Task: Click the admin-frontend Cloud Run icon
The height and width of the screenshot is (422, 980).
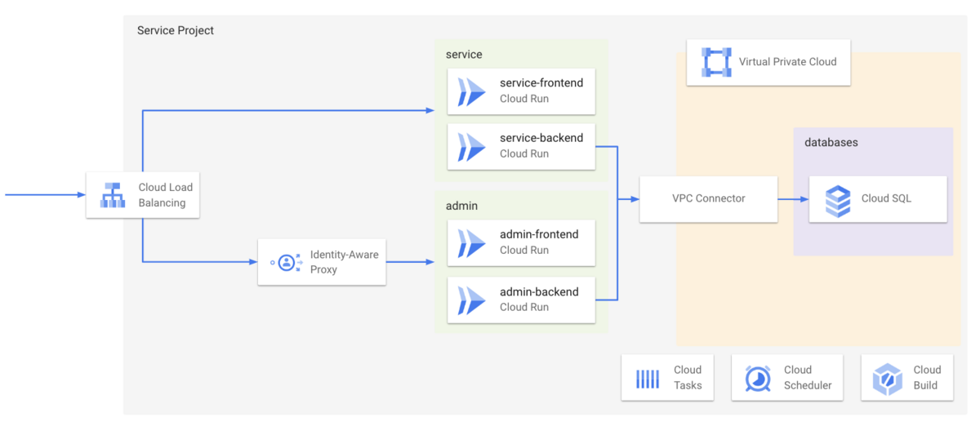Action: click(x=471, y=242)
